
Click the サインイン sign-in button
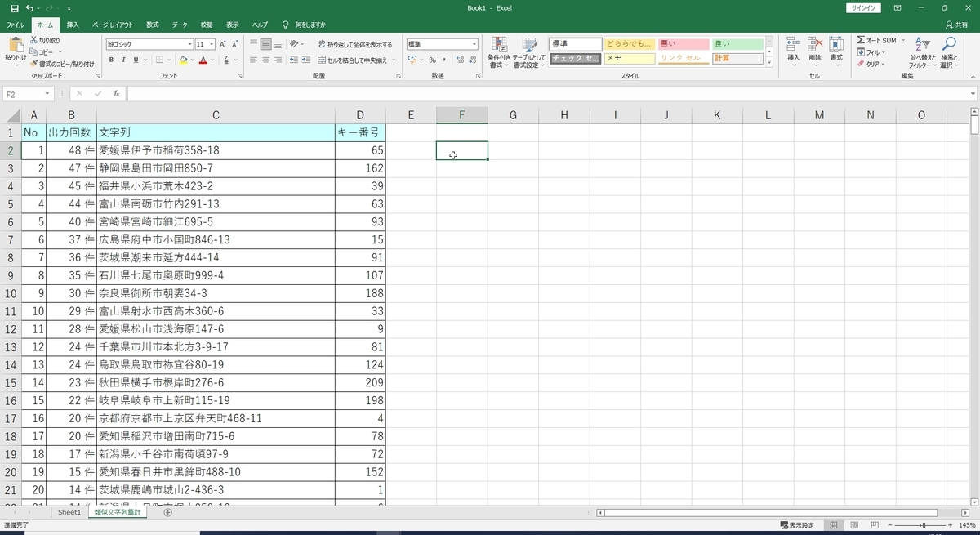pyautogui.click(x=862, y=7)
